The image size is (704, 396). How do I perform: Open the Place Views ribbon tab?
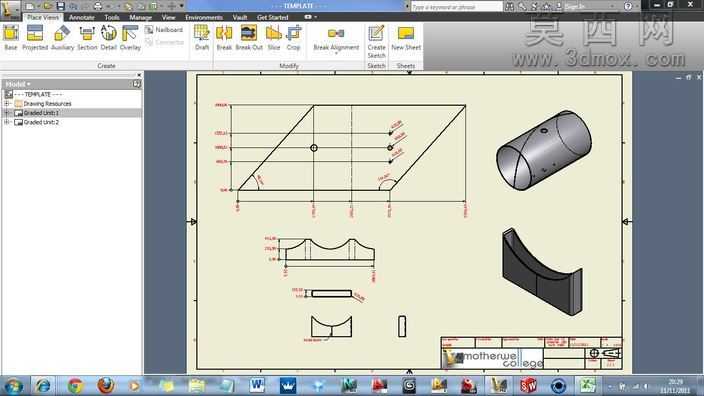43,17
